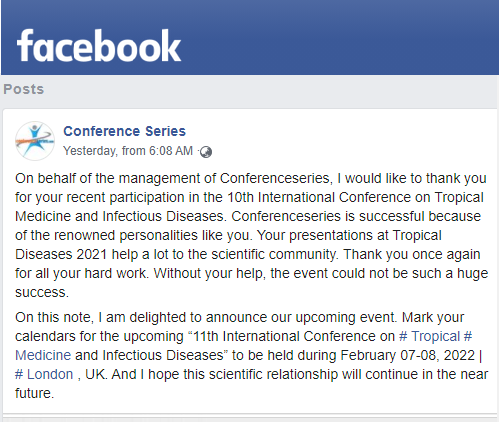This screenshot has width=503, height=422.
Task: Click the first paragraph thanking participants
Action: tap(251, 235)
